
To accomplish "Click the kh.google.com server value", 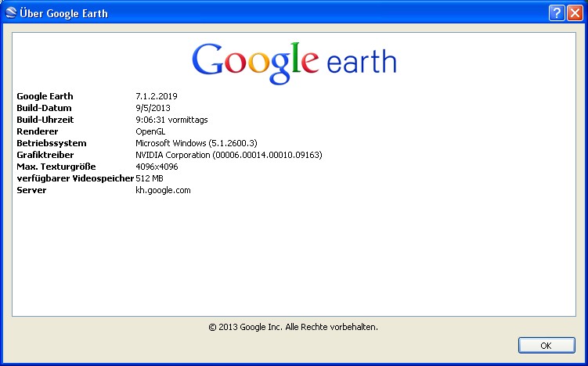I will click(163, 190).
